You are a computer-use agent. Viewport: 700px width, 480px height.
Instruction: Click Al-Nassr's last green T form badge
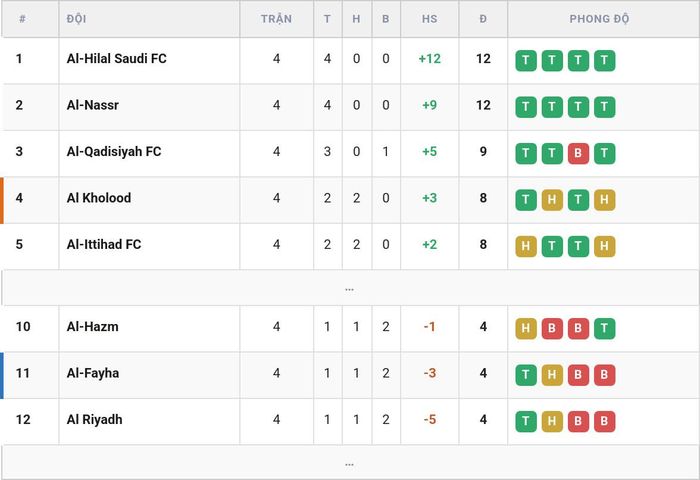604,107
